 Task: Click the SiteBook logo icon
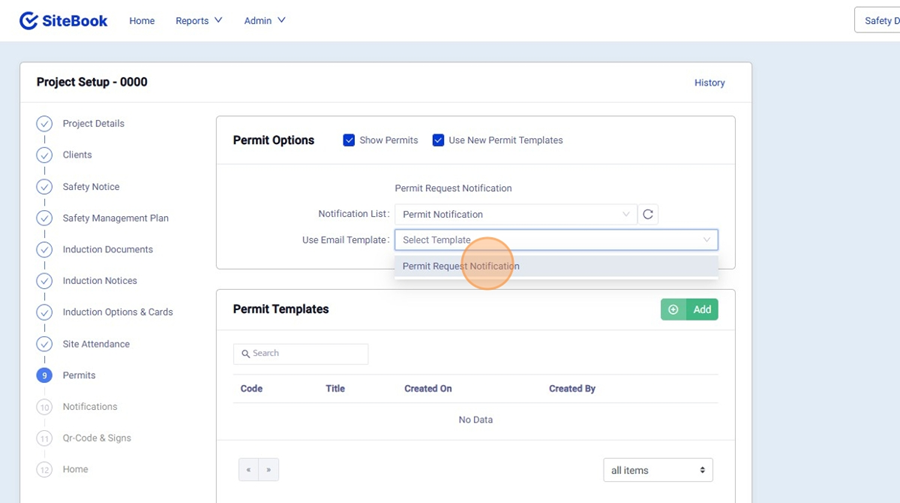pyautogui.click(x=29, y=21)
